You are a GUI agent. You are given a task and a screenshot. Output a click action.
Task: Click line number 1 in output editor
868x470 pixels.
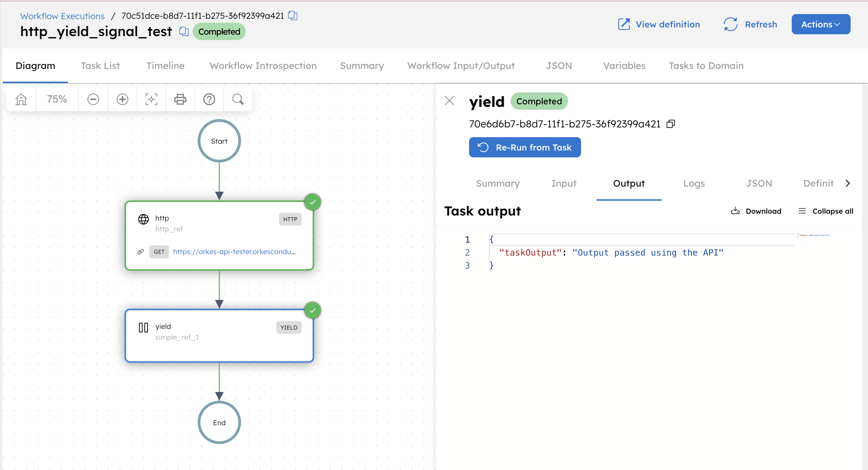coord(467,240)
